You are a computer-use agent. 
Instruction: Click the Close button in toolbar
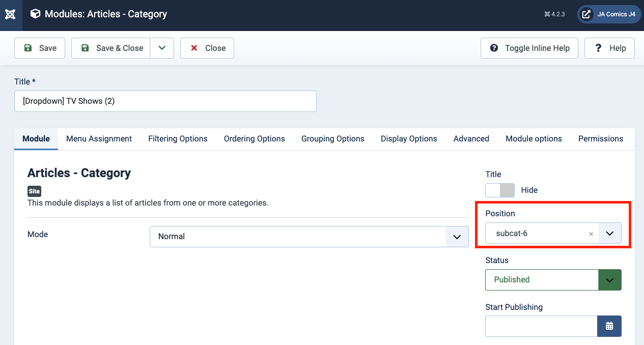click(207, 48)
